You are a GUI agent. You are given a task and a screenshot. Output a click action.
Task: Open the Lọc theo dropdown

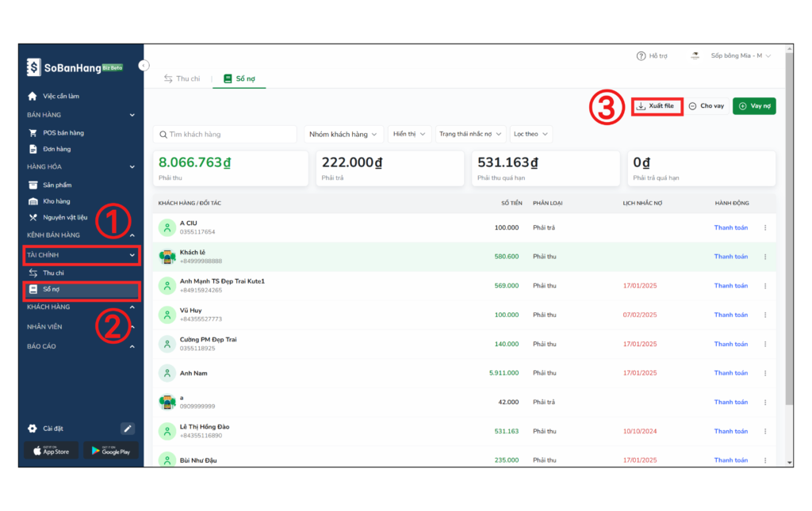(530, 134)
